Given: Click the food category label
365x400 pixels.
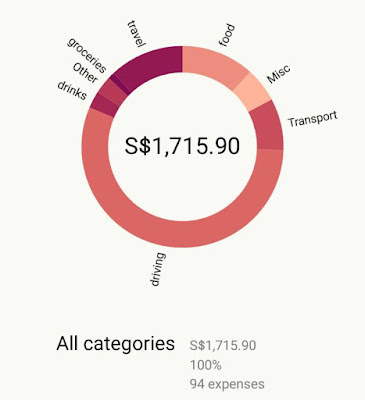Looking at the screenshot, I should click(x=227, y=35).
